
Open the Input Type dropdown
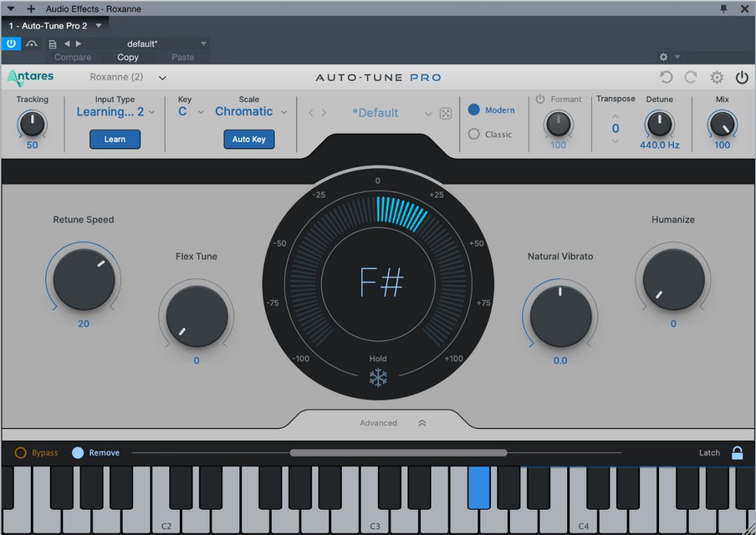[115, 112]
